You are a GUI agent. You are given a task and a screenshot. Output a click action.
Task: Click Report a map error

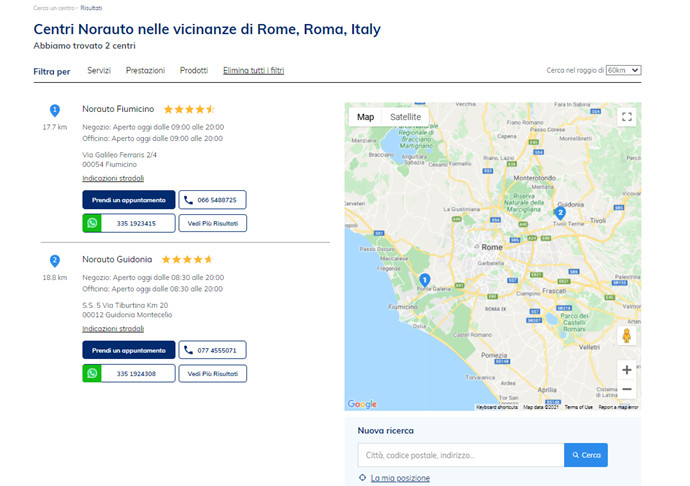tap(618, 407)
